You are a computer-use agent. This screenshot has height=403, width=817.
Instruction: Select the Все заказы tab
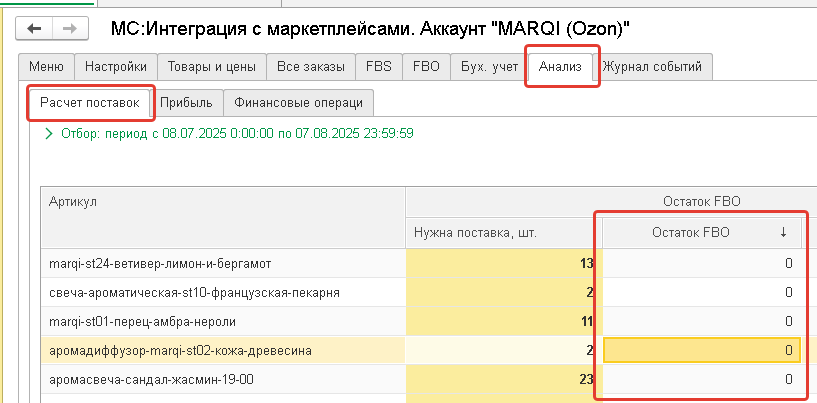point(311,67)
